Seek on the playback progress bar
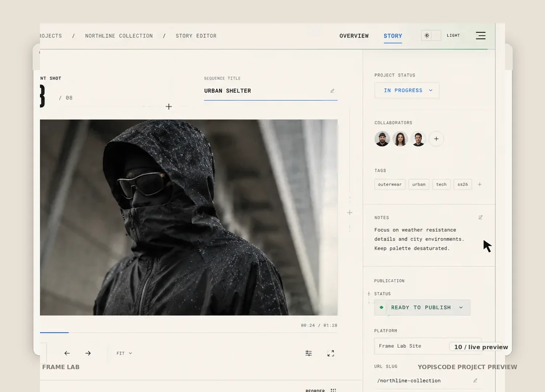The image size is (545, 392). [189, 332]
